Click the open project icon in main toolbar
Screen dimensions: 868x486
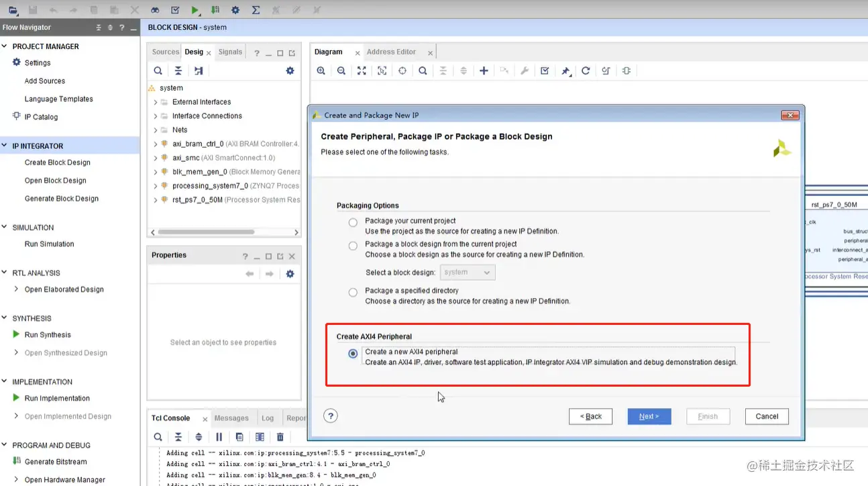pyautogui.click(x=13, y=10)
